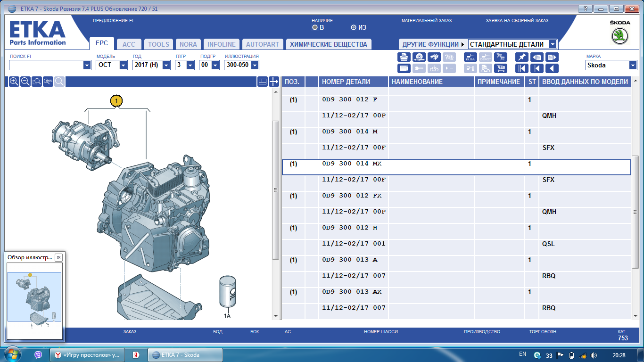
Task: Reset illustration zoom to 100%
Action: pos(48,82)
